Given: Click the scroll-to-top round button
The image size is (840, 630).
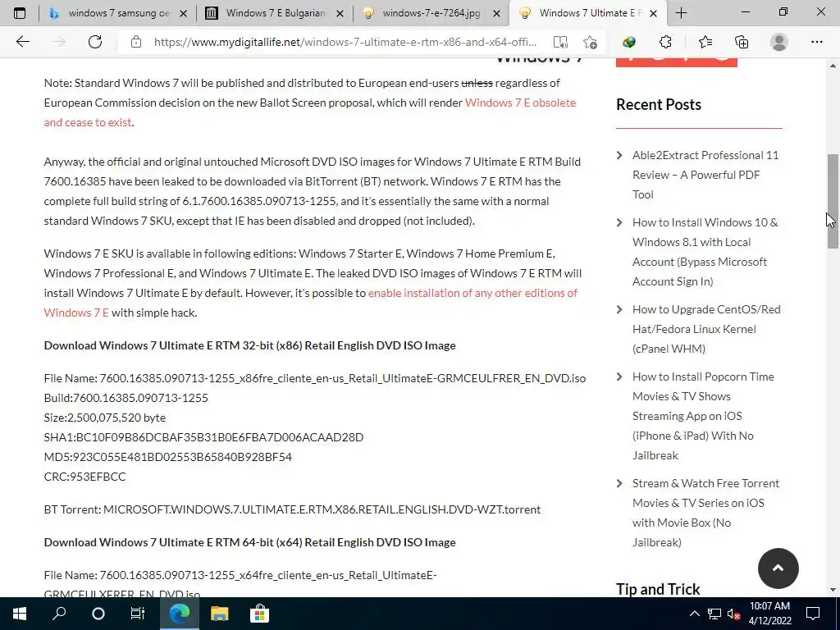Looking at the screenshot, I should pyautogui.click(x=778, y=568).
